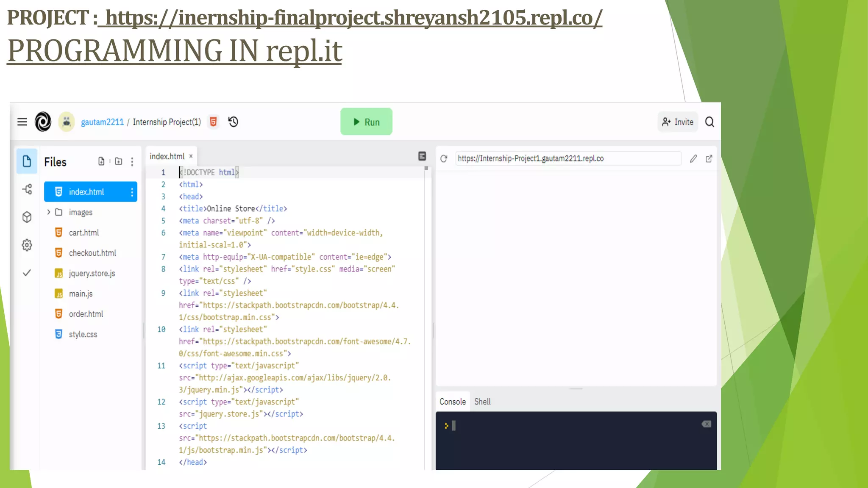Image resolution: width=868 pixels, height=488 pixels.
Task: Open cart.html in the file tree
Action: click(x=84, y=233)
